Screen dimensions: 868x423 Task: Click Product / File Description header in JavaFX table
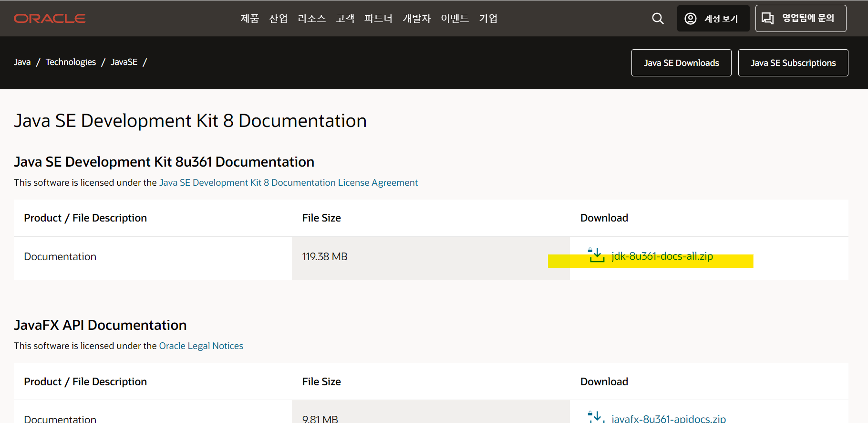[x=85, y=381]
